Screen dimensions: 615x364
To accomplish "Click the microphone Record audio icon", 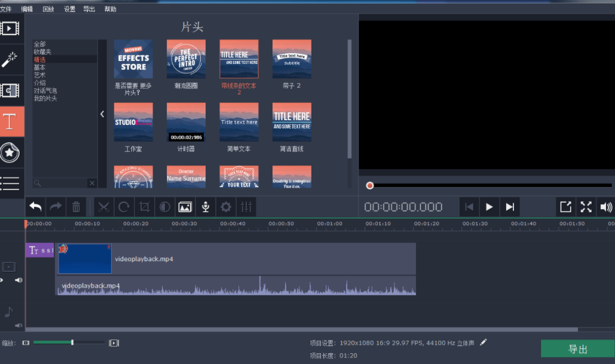I will click(206, 207).
